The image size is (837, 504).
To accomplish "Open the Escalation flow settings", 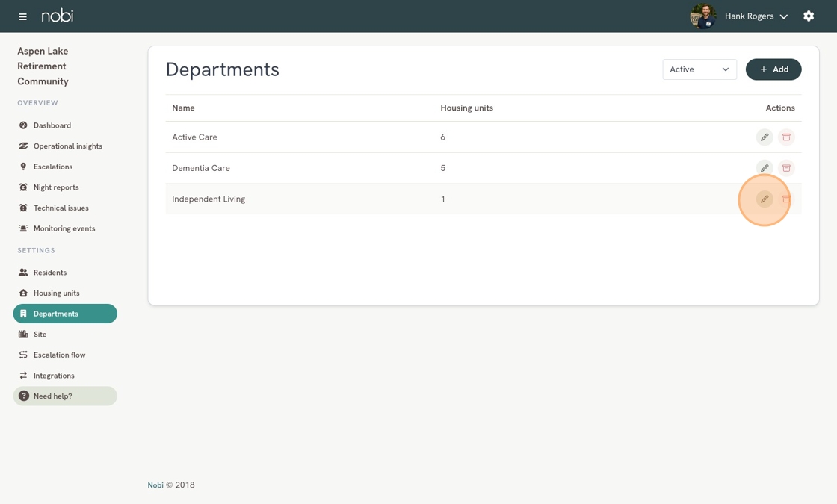I will point(59,355).
